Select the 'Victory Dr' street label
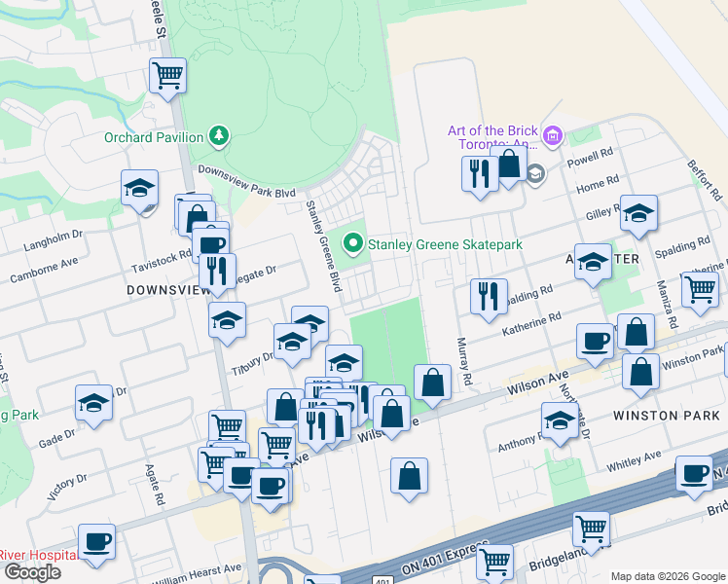The width and height of the screenshot is (728, 584). [67, 487]
